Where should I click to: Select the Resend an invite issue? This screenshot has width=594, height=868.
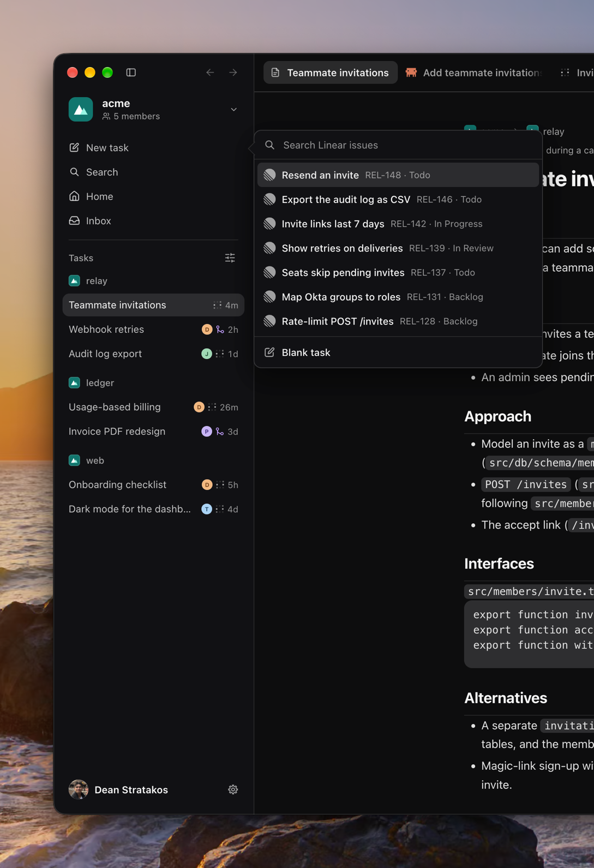click(398, 175)
